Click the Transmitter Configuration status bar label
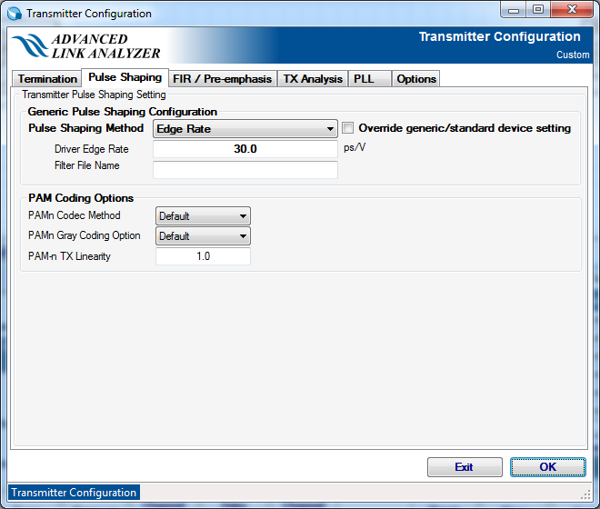Viewport: 600px width, 509px height. click(x=74, y=492)
